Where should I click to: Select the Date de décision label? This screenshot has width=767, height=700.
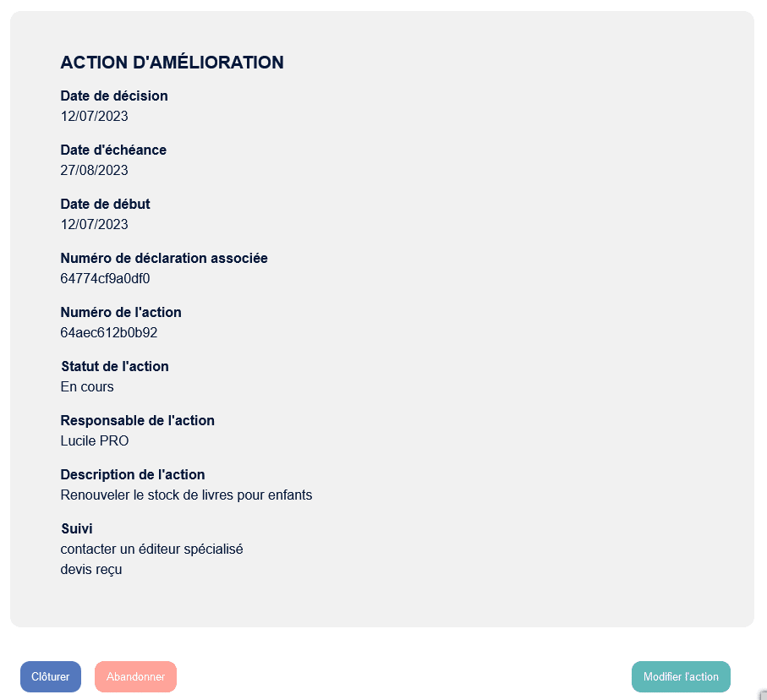tap(114, 96)
